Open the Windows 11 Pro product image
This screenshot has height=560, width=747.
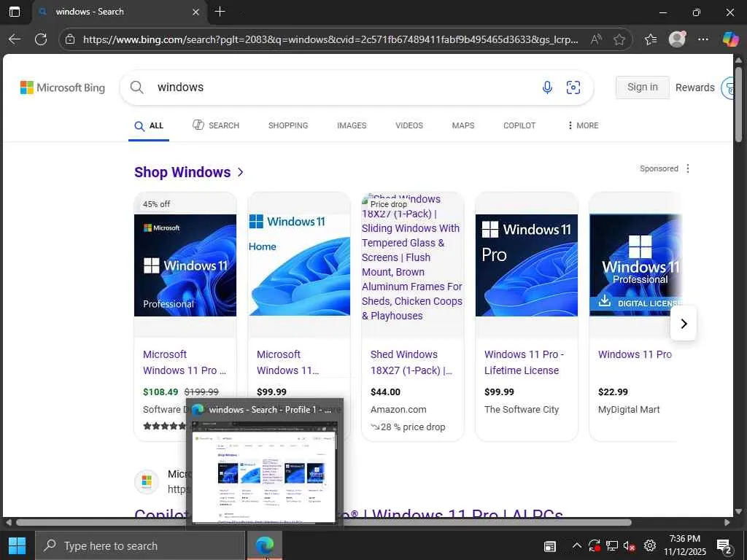[527, 265]
